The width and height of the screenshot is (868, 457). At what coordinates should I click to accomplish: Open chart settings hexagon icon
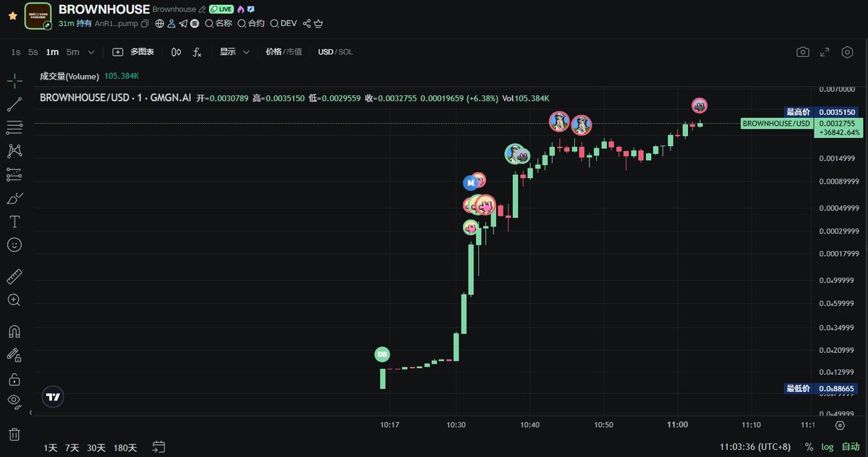coord(847,52)
